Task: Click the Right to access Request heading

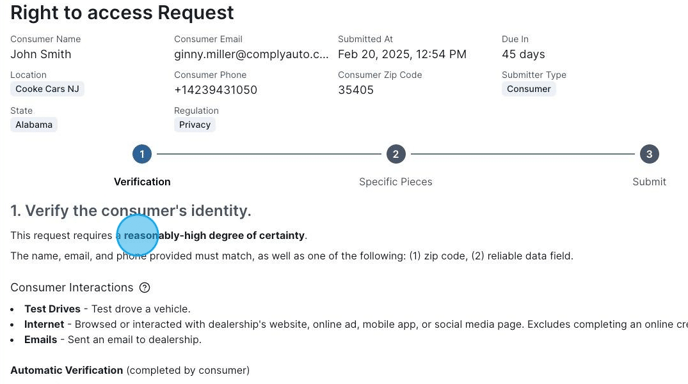Action: point(122,13)
